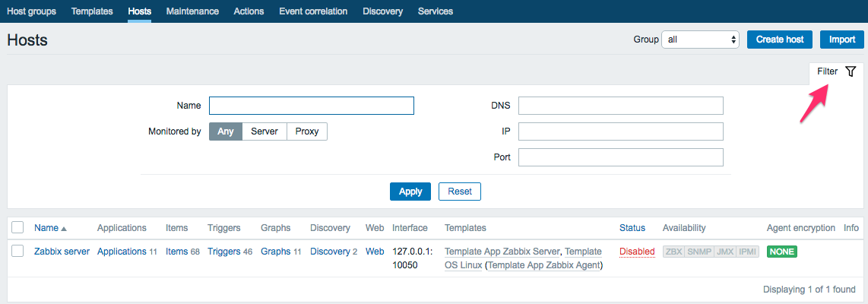
Task: Tick the Zabbix server row checkbox
Action: tap(17, 251)
